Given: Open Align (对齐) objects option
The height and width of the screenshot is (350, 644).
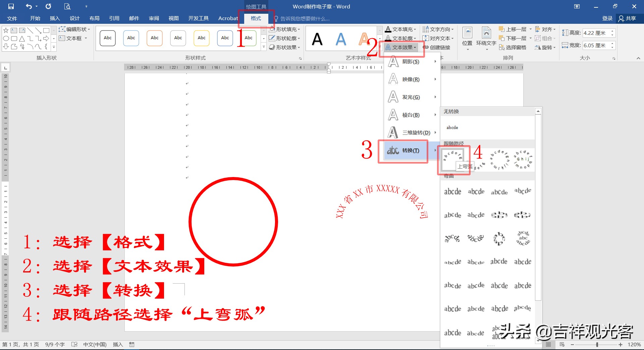Looking at the screenshot, I should (x=545, y=29).
